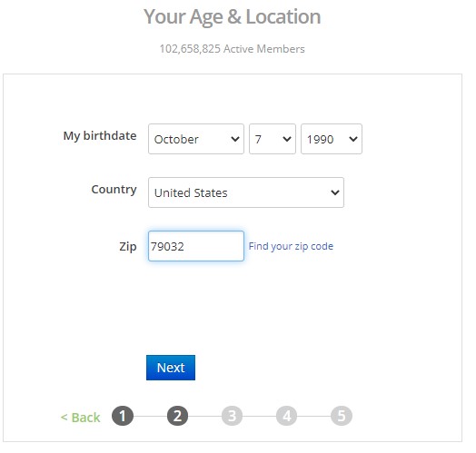The height and width of the screenshot is (453, 476).
Task: Click the chevron arrow on month selector
Action: [235, 139]
